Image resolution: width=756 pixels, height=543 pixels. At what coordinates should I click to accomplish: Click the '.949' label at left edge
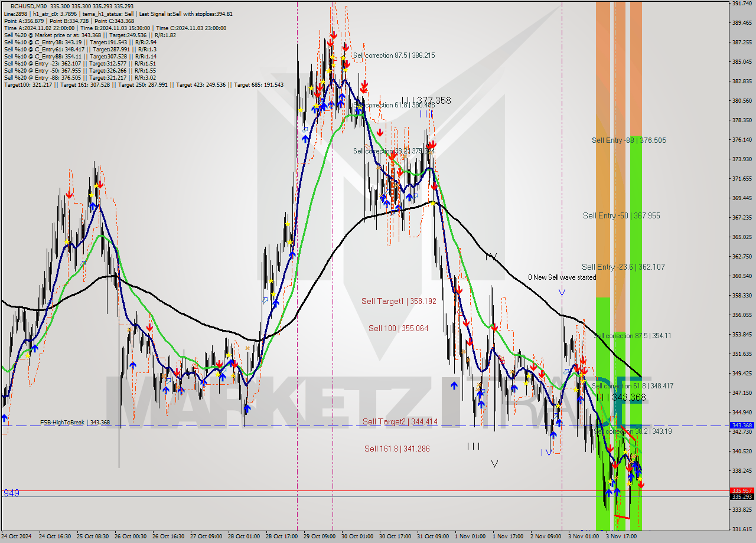11,493
